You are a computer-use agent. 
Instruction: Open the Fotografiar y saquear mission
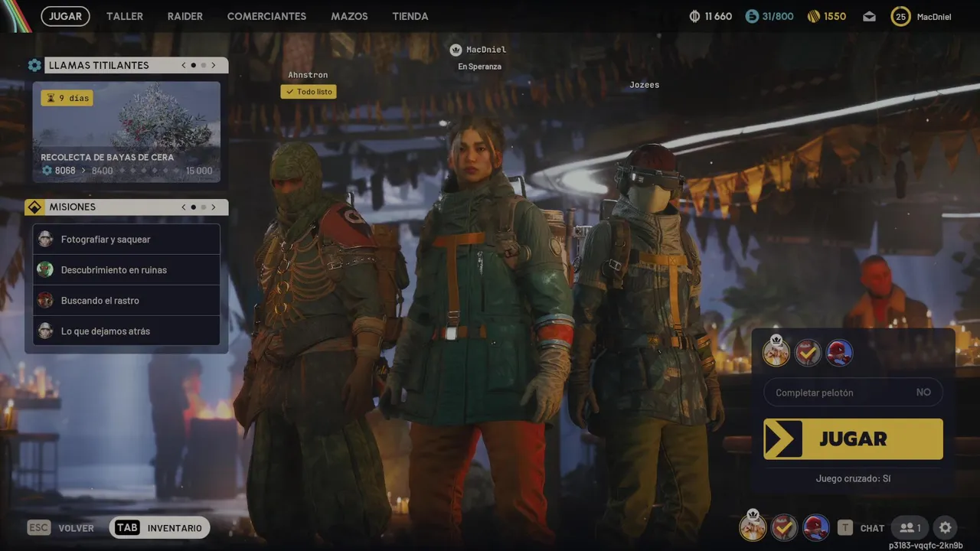coord(126,240)
